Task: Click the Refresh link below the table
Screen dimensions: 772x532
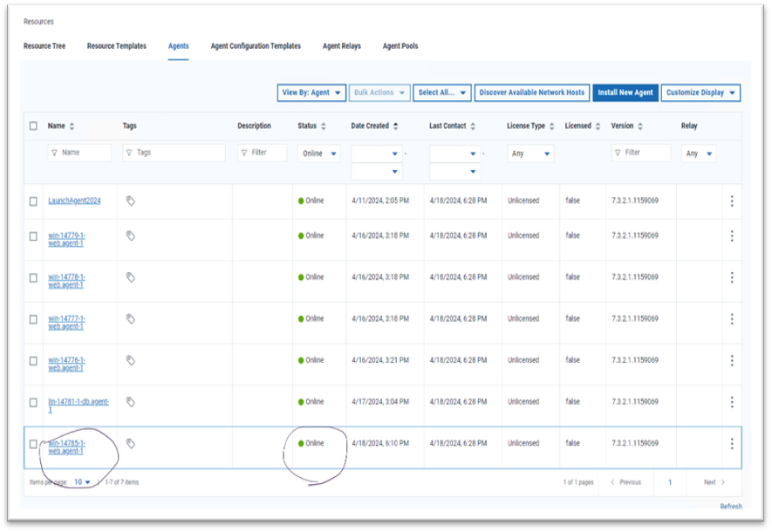Action: pos(731,507)
